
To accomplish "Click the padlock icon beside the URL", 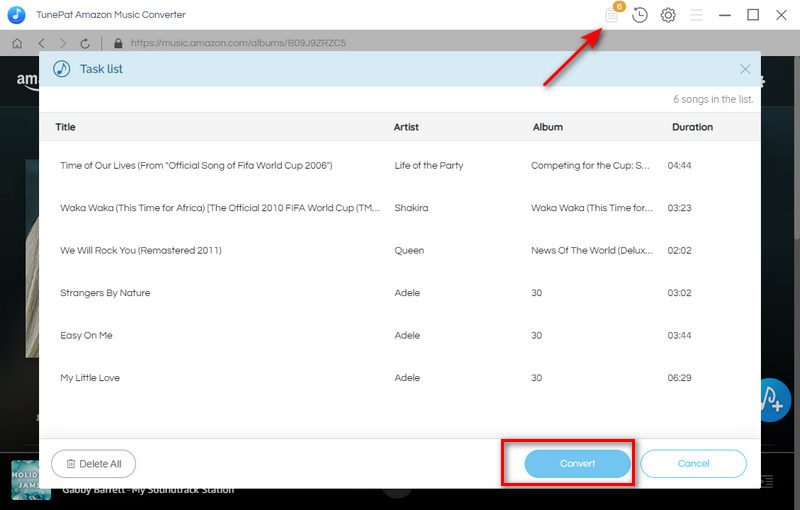I will click(x=118, y=43).
